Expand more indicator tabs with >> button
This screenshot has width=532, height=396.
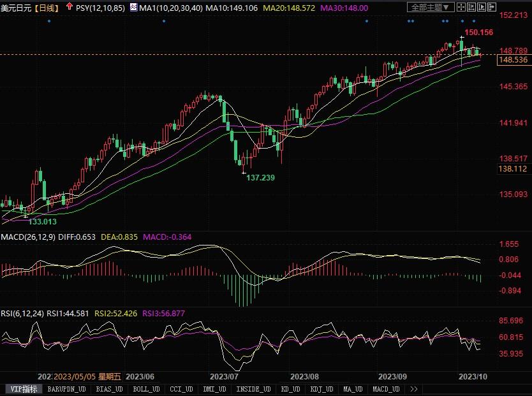[x=414, y=389]
